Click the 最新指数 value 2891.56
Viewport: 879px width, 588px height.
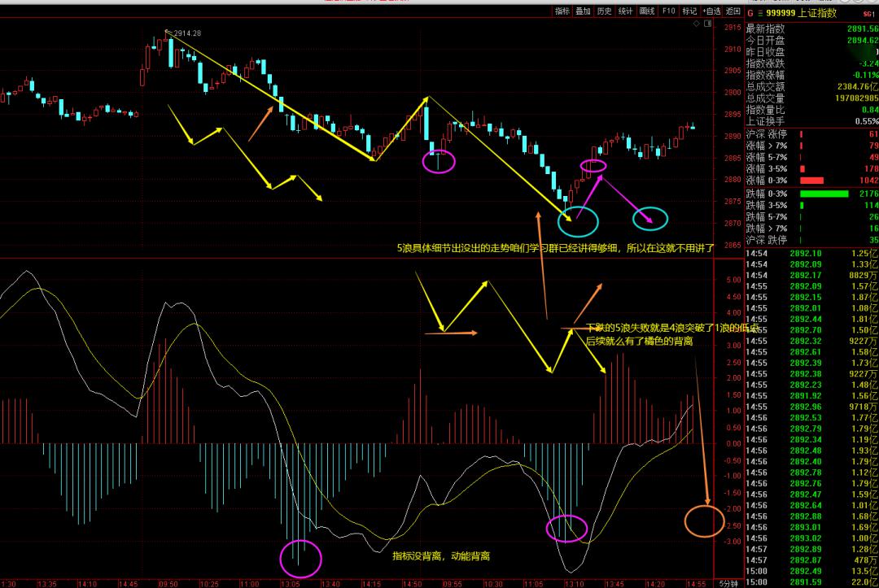(863, 28)
